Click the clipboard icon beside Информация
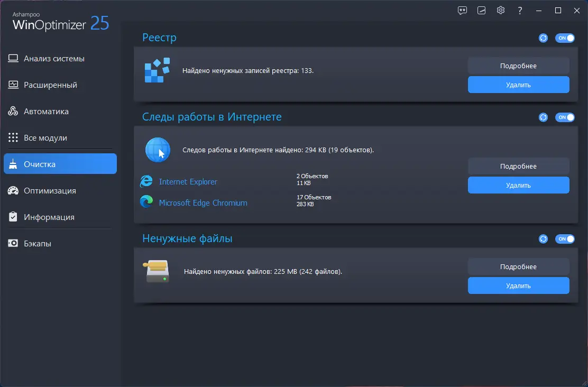Screen dimensions: 588x387 [13, 217]
